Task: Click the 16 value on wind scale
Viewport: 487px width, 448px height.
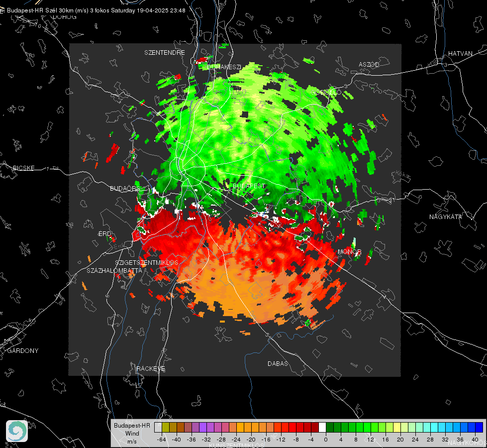Action: click(x=386, y=440)
